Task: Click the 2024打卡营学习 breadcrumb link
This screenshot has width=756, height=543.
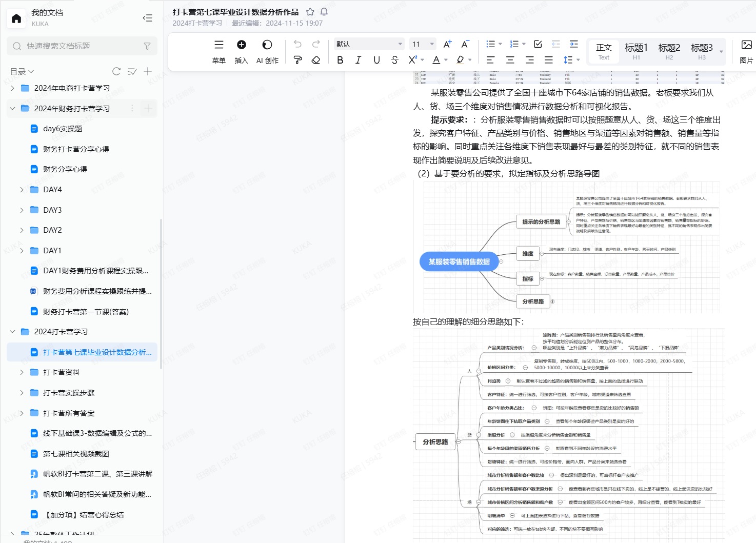Action: pos(197,23)
